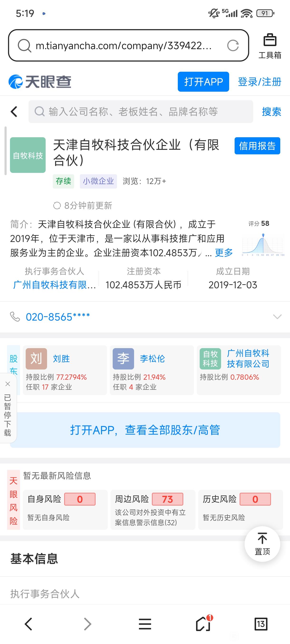Tap the 天眼查 logo
This screenshot has width=290, height=644.
(x=40, y=82)
